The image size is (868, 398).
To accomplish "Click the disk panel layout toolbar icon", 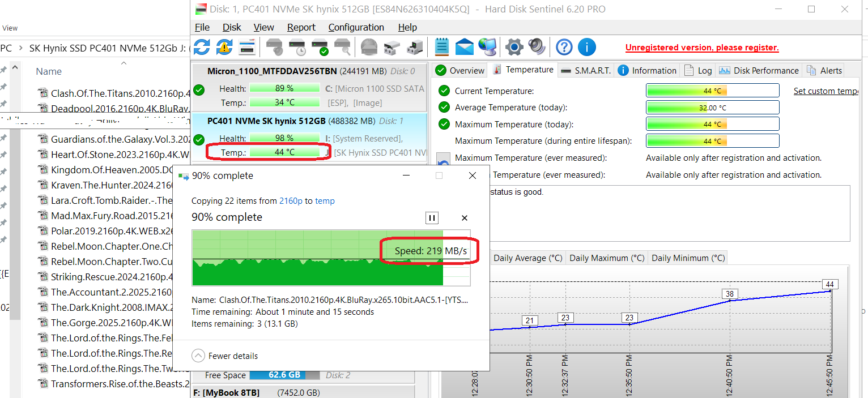I will (247, 47).
